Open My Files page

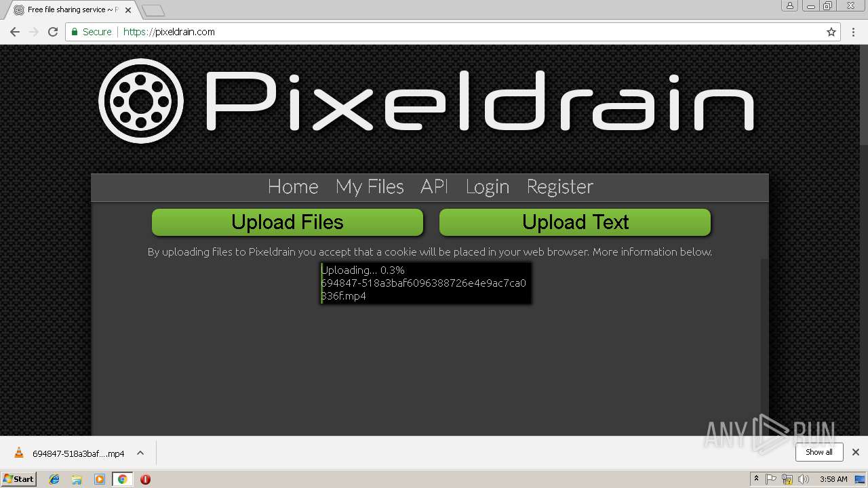pyautogui.click(x=370, y=186)
